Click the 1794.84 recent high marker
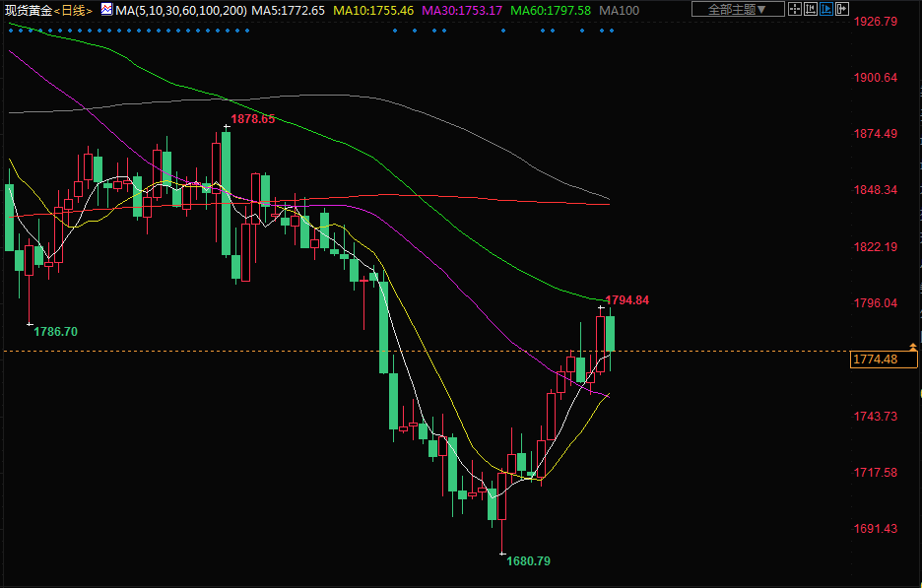Image resolution: width=922 pixels, height=588 pixels. click(627, 299)
